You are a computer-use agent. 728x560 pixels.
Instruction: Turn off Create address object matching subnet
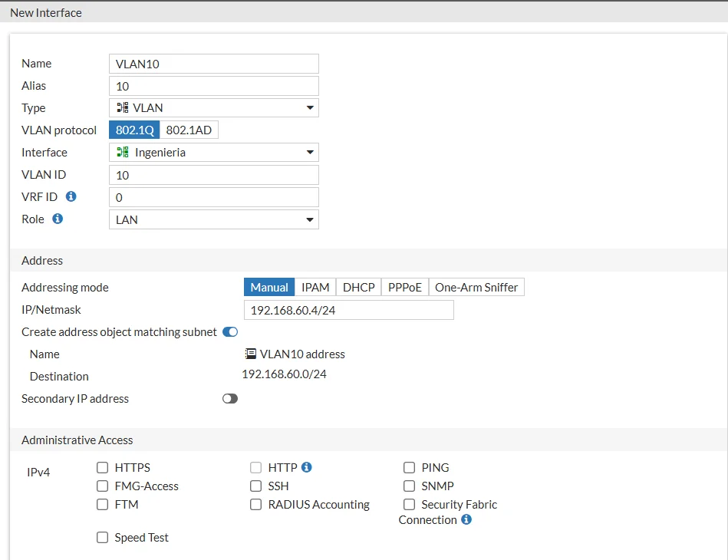tap(230, 331)
